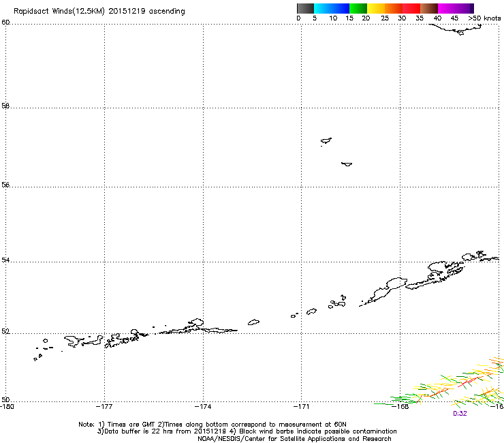
Task: Click the latitude axis label '54'
Action: point(5,260)
